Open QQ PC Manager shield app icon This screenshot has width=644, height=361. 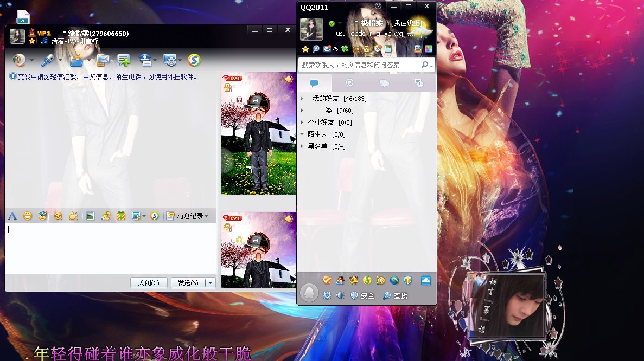[x=408, y=280]
